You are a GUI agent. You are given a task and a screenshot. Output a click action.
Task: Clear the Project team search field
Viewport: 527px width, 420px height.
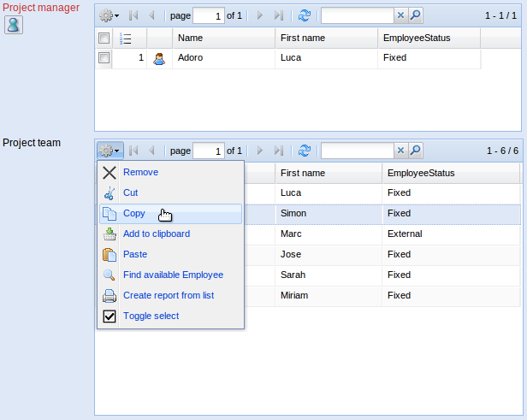(x=400, y=151)
